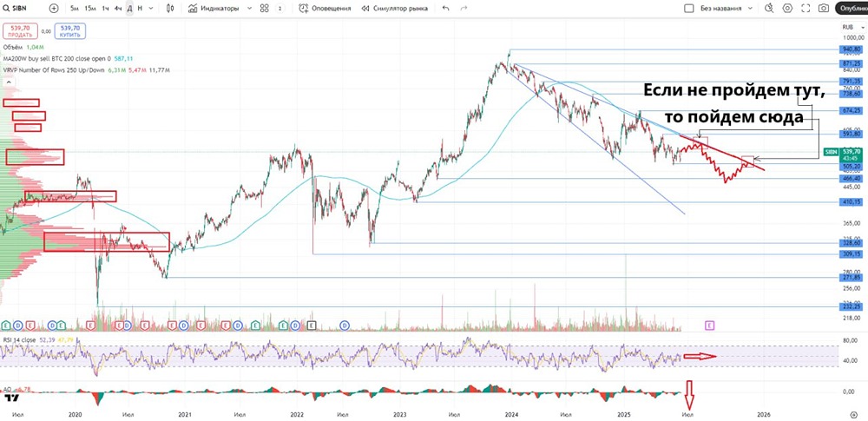Launch the Симулятор рынка replay
The width and height of the screenshot is (868, 421).
click(x=394, y=9)
